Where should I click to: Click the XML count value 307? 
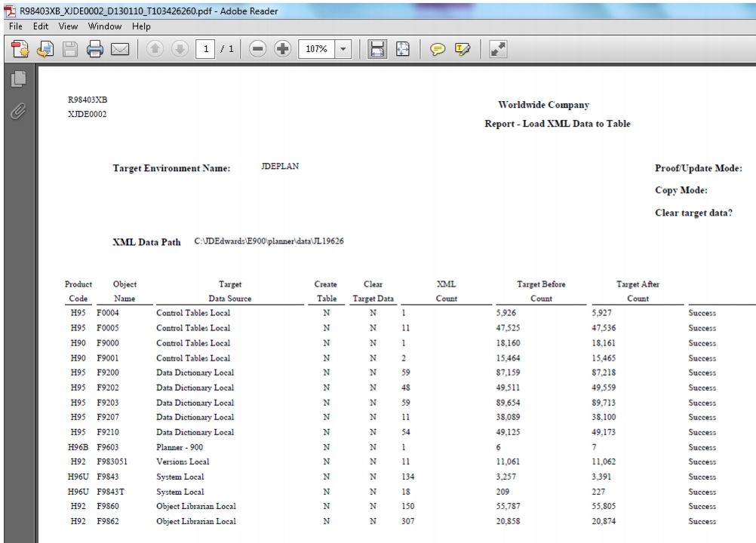click(x=408, y=521)
